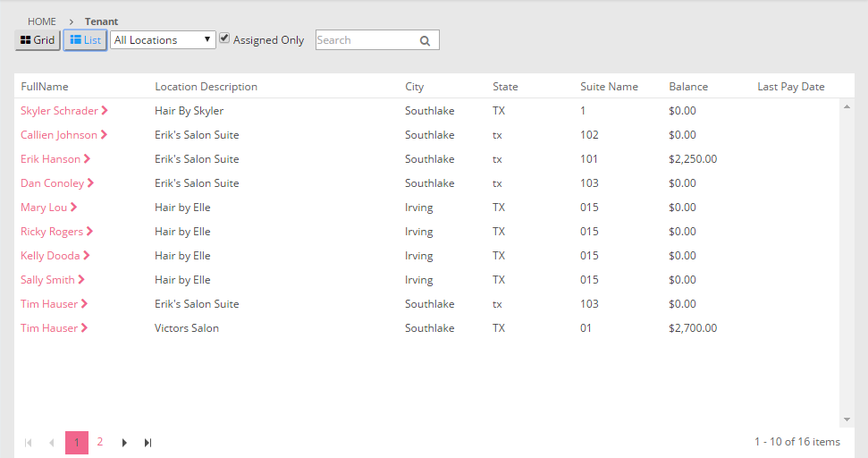Go to the next page arrow
The image size is (868, 458).
tap(124, 443)
